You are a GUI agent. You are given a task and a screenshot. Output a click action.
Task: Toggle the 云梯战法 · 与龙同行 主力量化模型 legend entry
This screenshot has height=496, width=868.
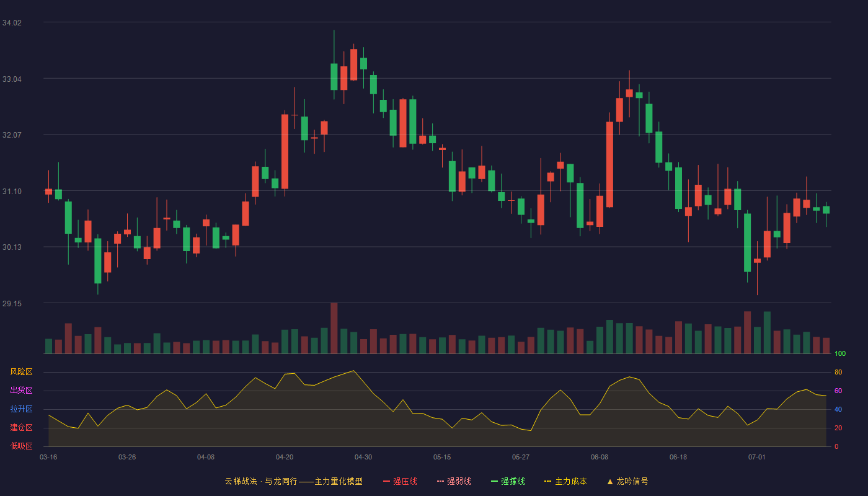(x=294, y=481)
